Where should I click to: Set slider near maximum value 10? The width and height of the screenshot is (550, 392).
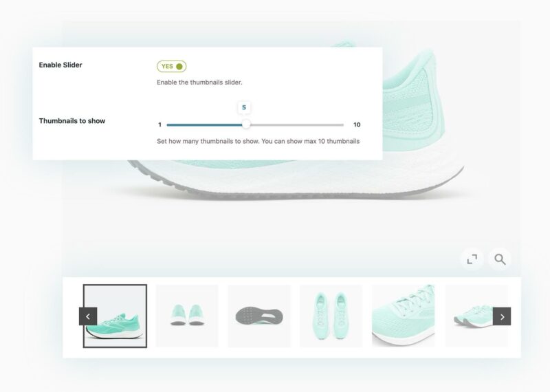pyautogui.click(x=342, y=124)
